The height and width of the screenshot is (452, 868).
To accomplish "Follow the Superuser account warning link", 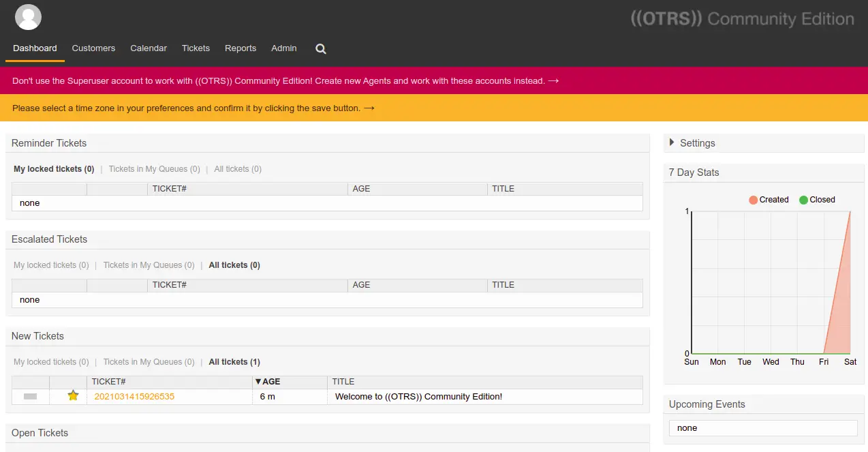I will click(285, 80).
